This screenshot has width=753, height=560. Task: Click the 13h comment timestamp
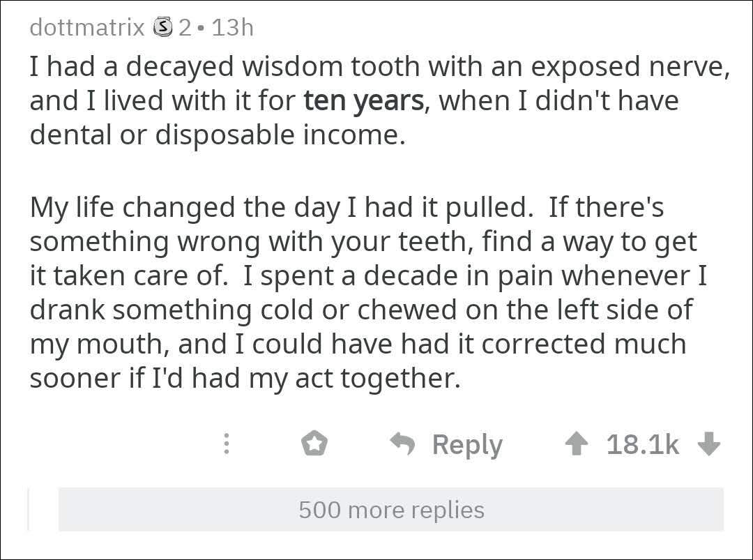(x=231, y=28)
